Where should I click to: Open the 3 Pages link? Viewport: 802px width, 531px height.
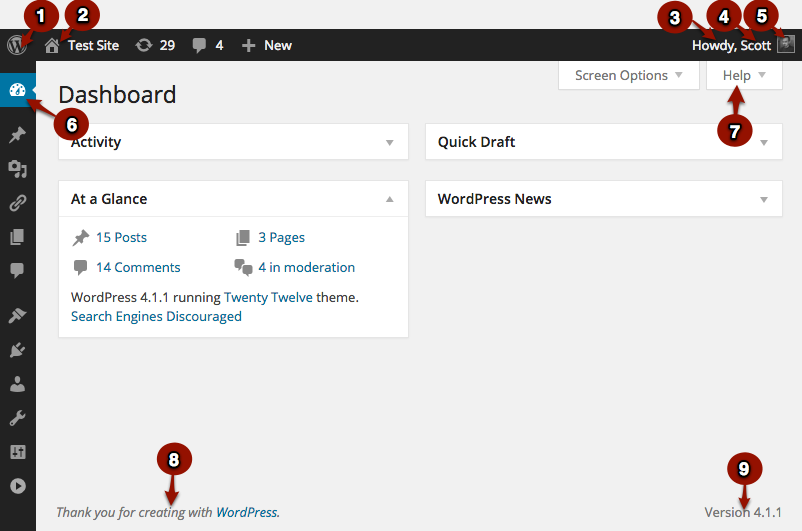(281, 237)
